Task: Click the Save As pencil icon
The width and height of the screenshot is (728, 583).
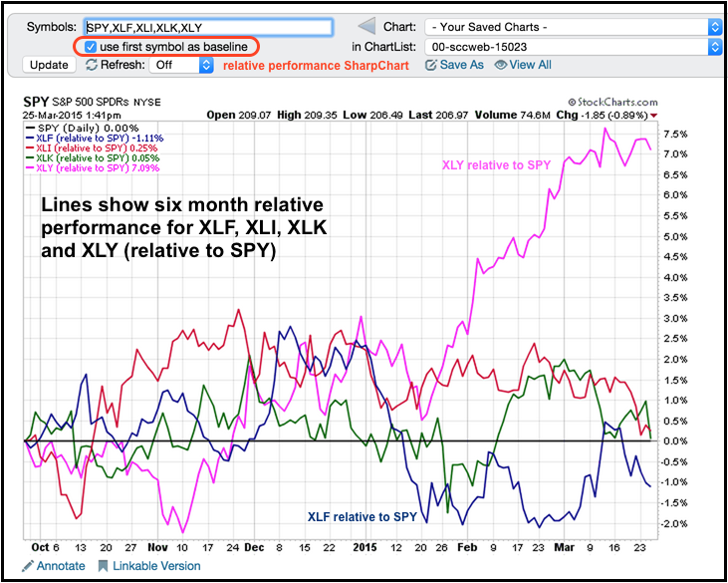Action: [x=431, y=65]
